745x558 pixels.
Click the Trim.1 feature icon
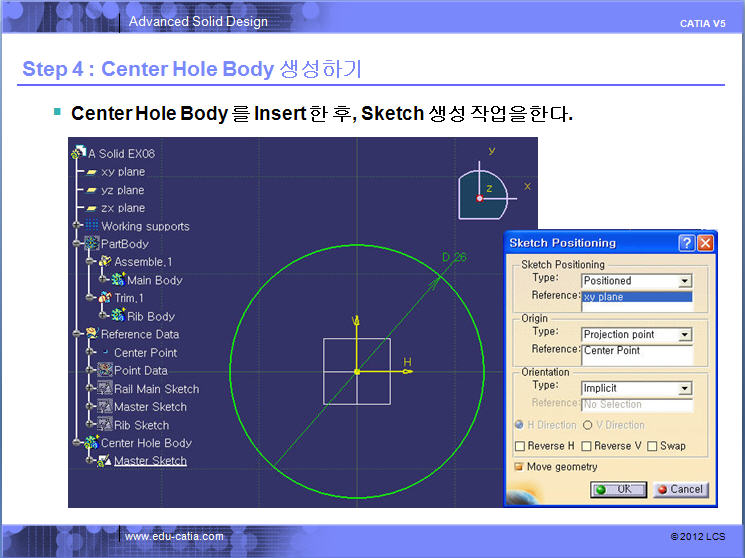105,298
